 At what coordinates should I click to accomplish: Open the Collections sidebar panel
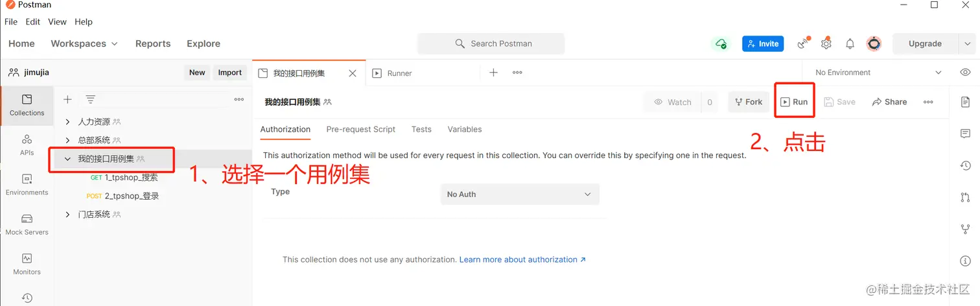27,105
